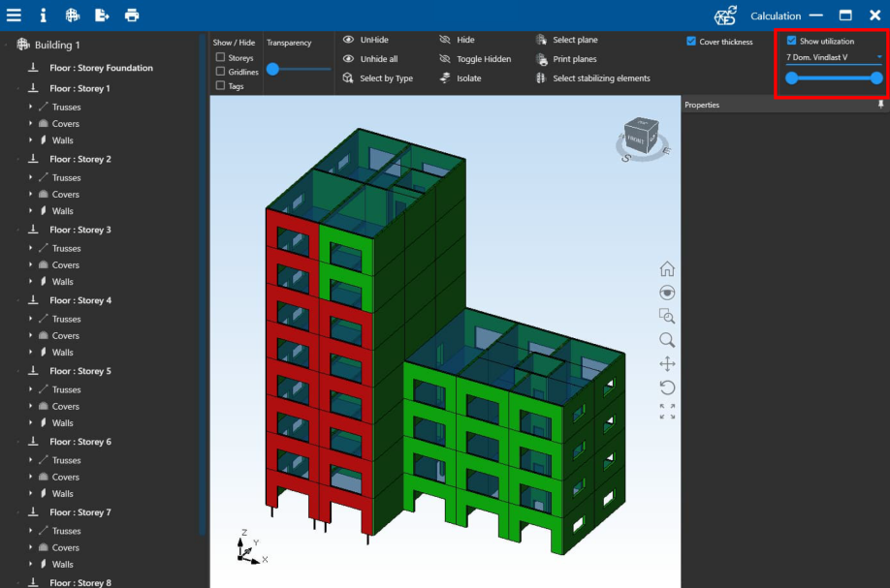Click the building model icon in title bar
The image size is (890, 588).
point(72,15)
